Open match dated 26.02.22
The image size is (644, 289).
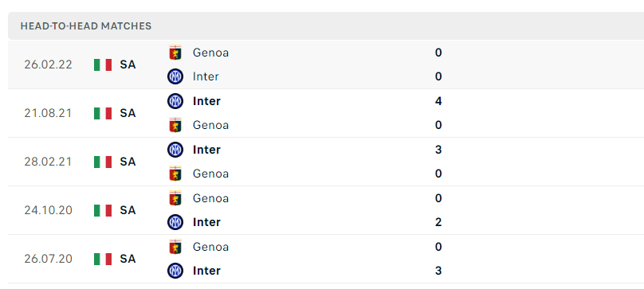(48, 64)
